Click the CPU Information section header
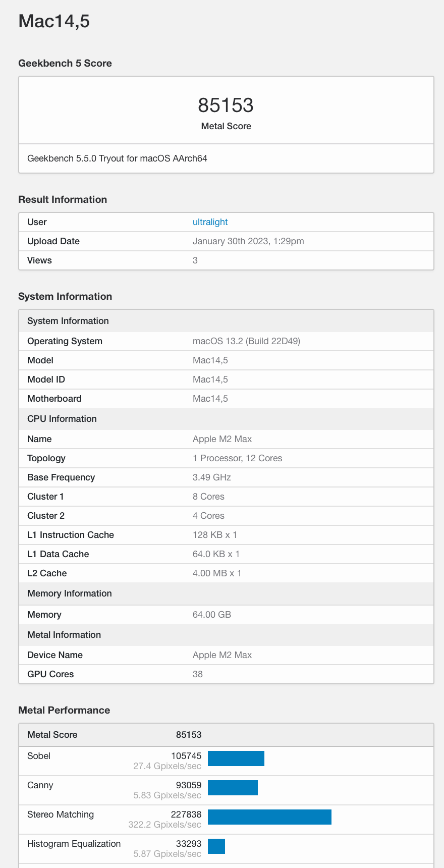This screenshot has width=444, height=868. coord(62,419)
